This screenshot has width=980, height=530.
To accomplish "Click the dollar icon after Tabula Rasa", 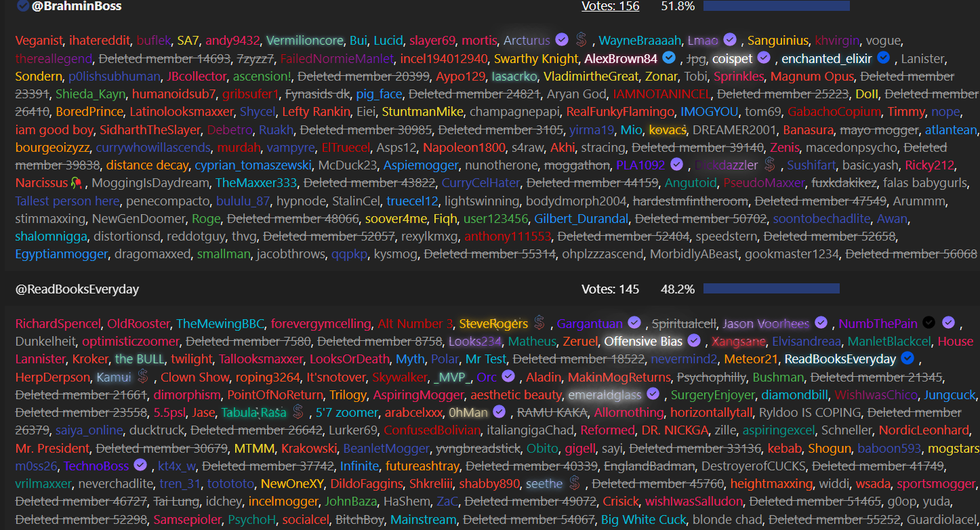I will [x=298, y=412].
